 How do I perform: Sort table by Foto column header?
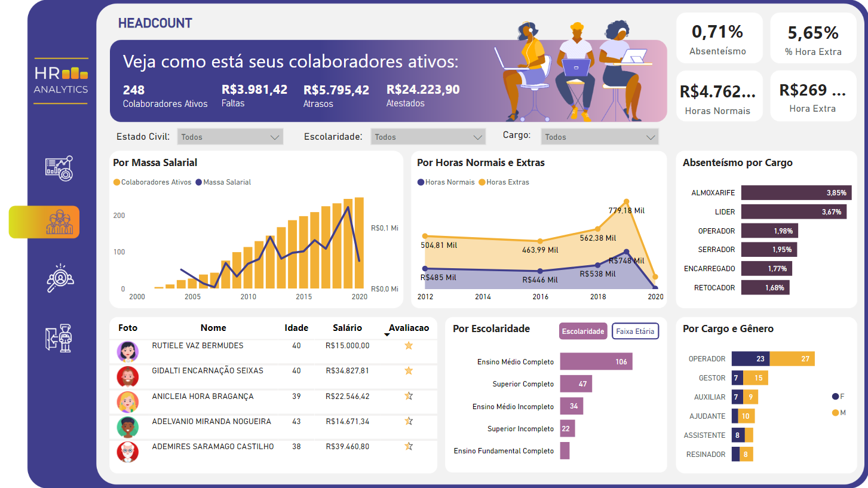128,327
